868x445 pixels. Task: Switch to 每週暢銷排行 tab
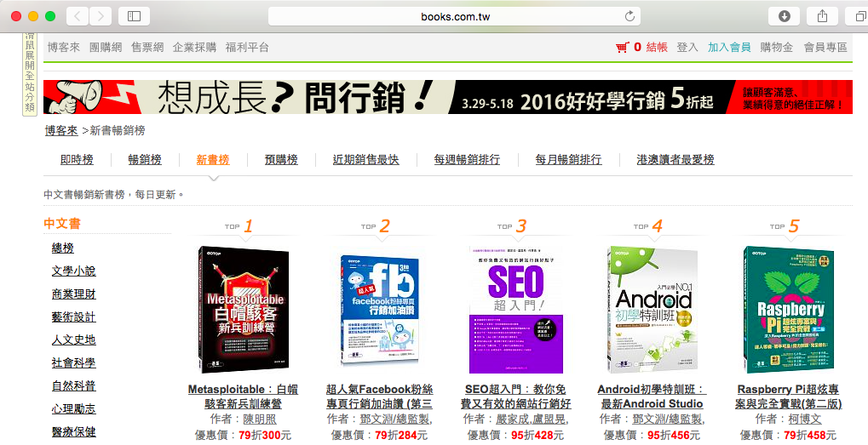(x=467, y=160)
